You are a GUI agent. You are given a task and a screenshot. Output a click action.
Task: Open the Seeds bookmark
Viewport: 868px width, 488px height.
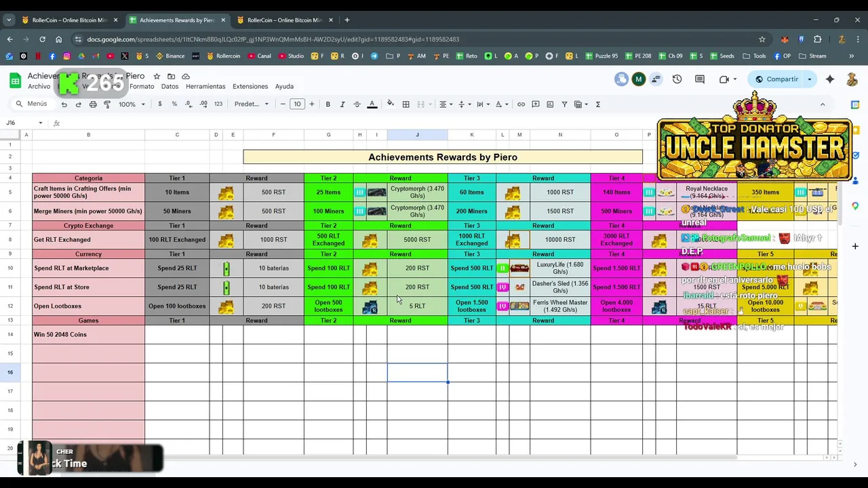tap(722, 56)
